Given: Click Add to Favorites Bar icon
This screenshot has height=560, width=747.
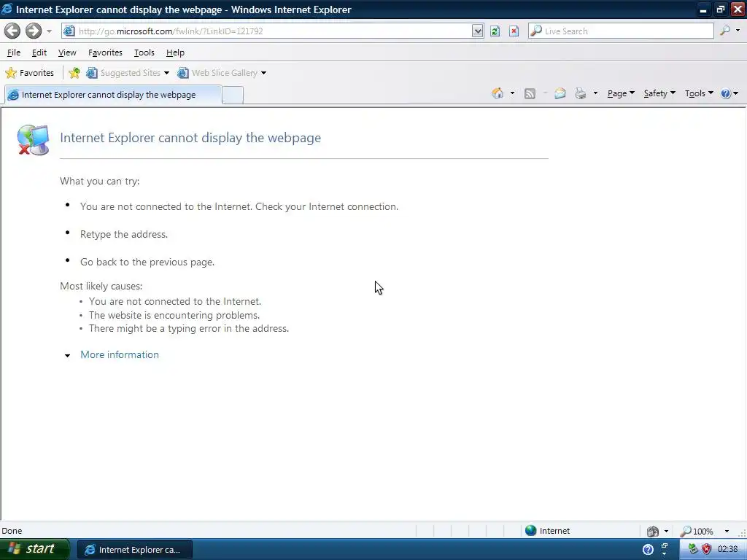Looking at the screenshot, I should (x=74, y=73).
